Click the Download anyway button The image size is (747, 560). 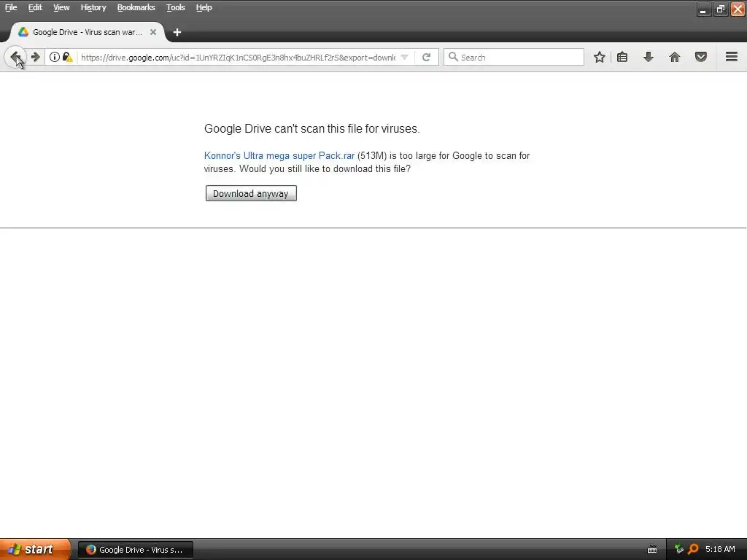coord(251,193)
